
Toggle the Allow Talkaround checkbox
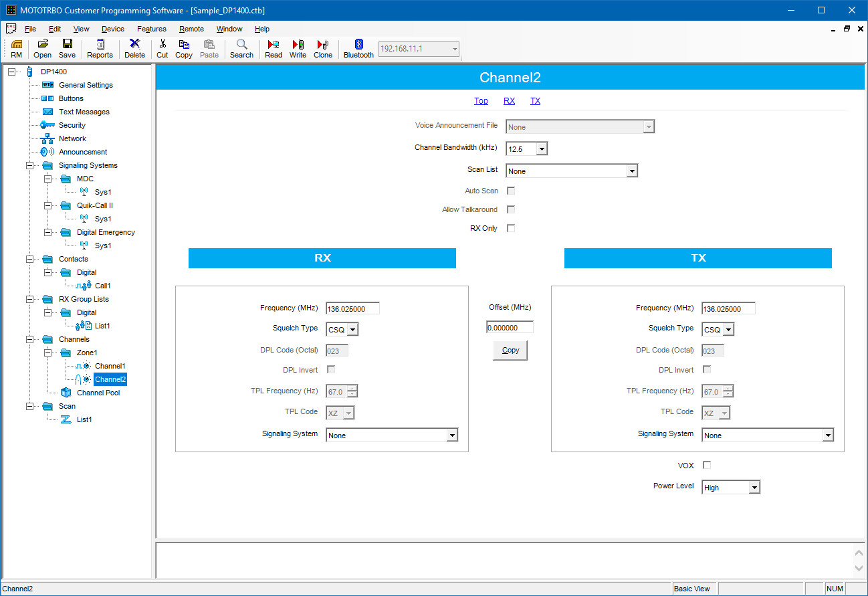click(x=511, y=209)
